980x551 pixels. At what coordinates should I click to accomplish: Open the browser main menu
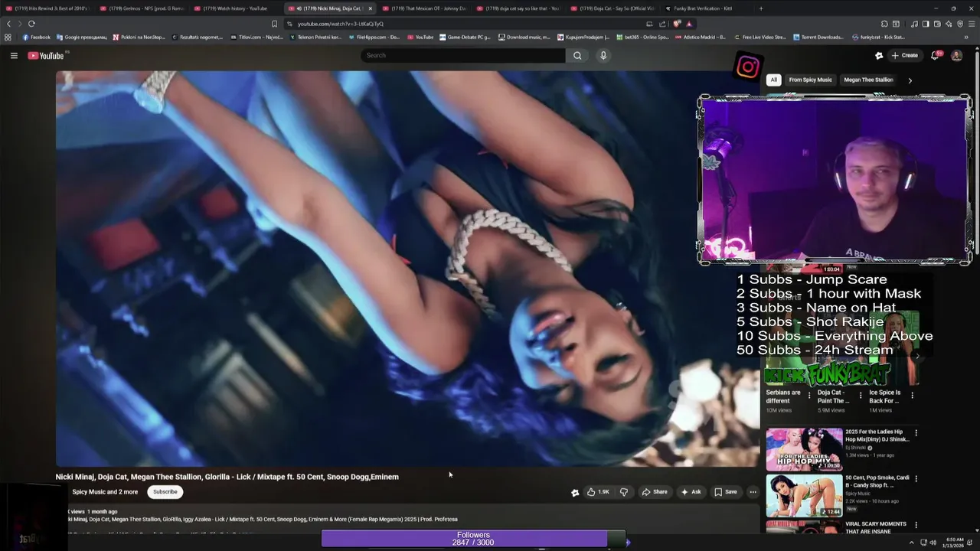(972, 24)
